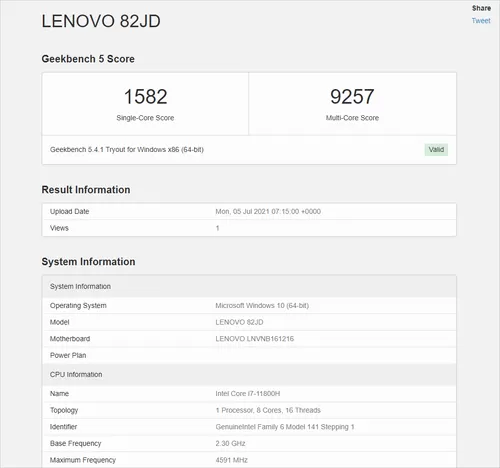The width and height of the screenshot is (500, 468).
Task: Select the single-core score 1582
Action: [x=145, y=97]
